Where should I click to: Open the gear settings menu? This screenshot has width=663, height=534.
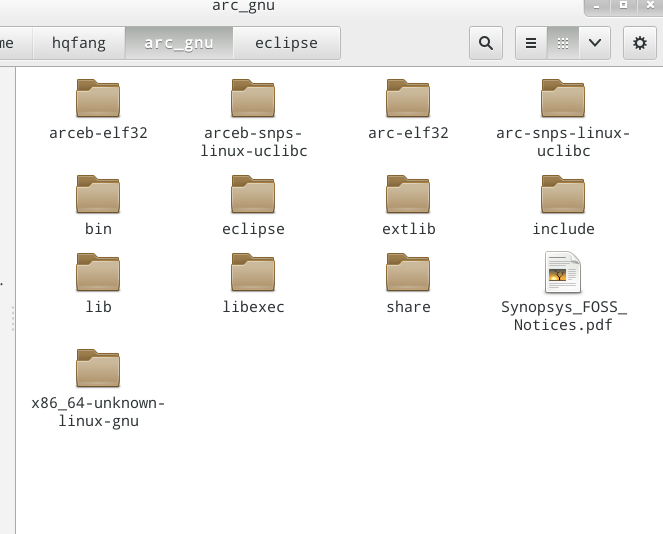tap(640, 43)
